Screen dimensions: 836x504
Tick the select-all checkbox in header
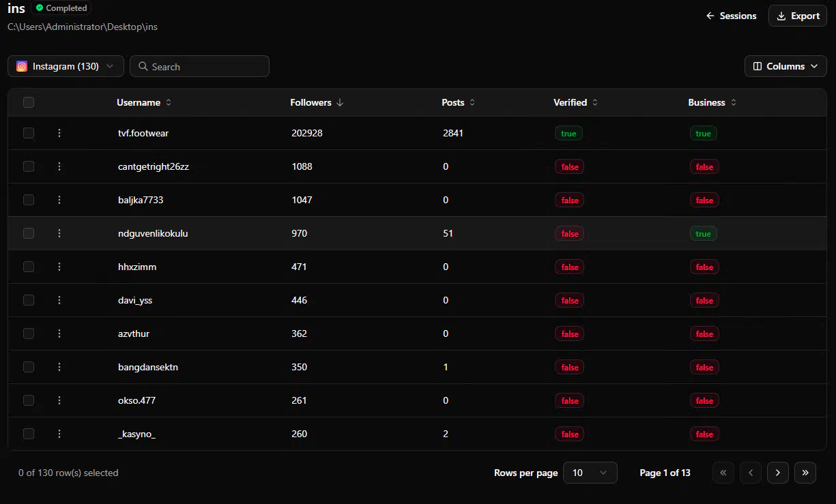(29, 102)
